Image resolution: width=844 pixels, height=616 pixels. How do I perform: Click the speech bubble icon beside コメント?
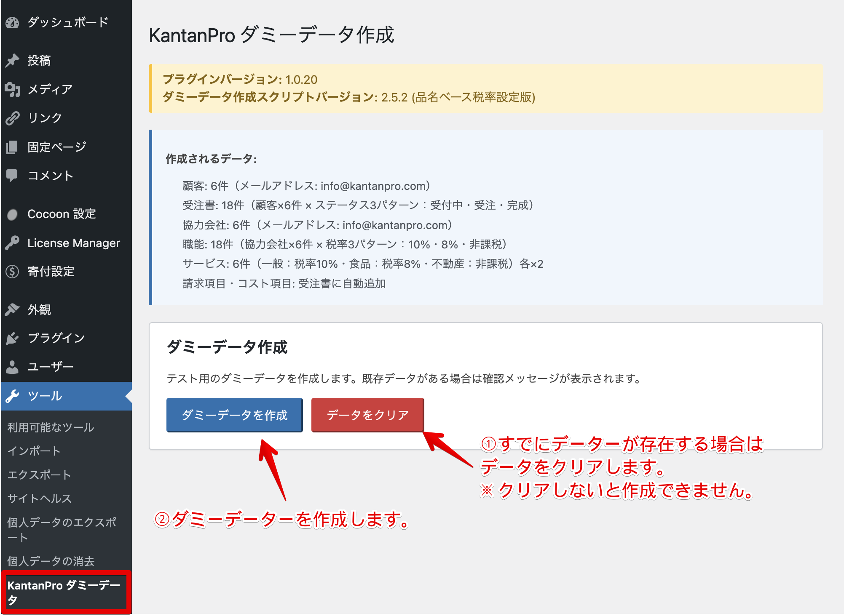[13, 176]
